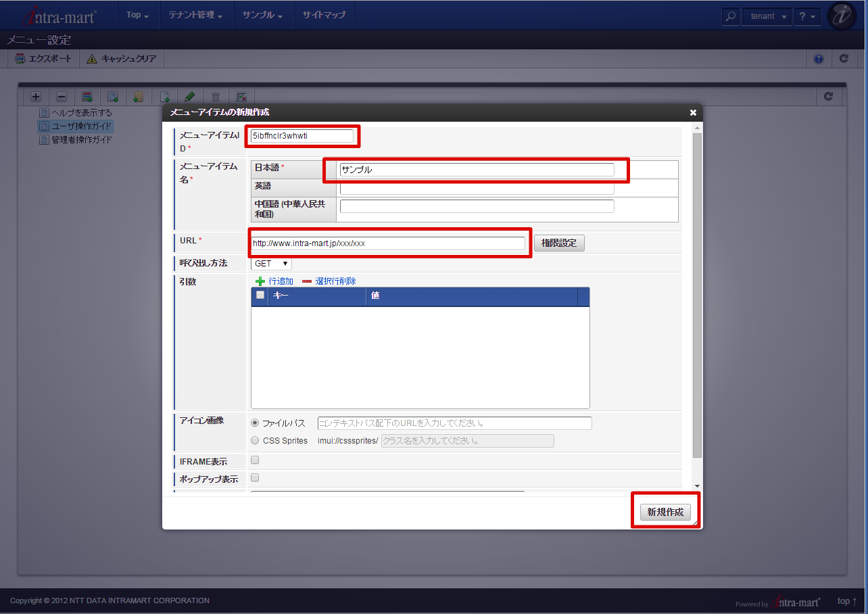Click the CSS Sprites class name field
This screenshot has height=614, width=868.
tap(468, 441)
